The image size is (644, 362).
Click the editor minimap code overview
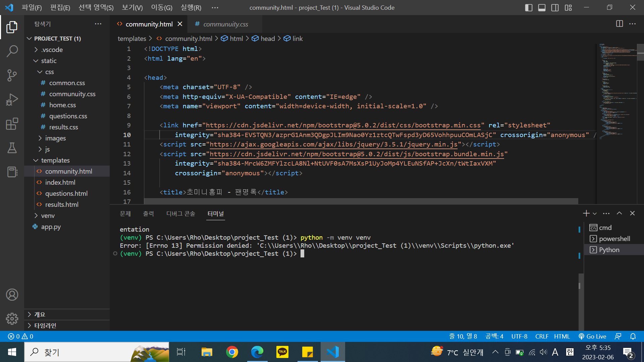pos(616,90)
